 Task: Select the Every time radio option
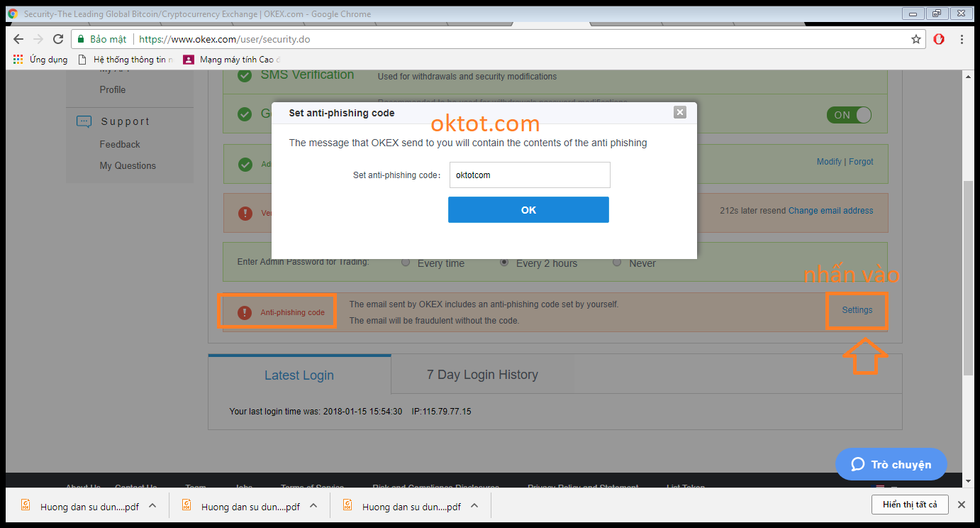tap(406, 263)
